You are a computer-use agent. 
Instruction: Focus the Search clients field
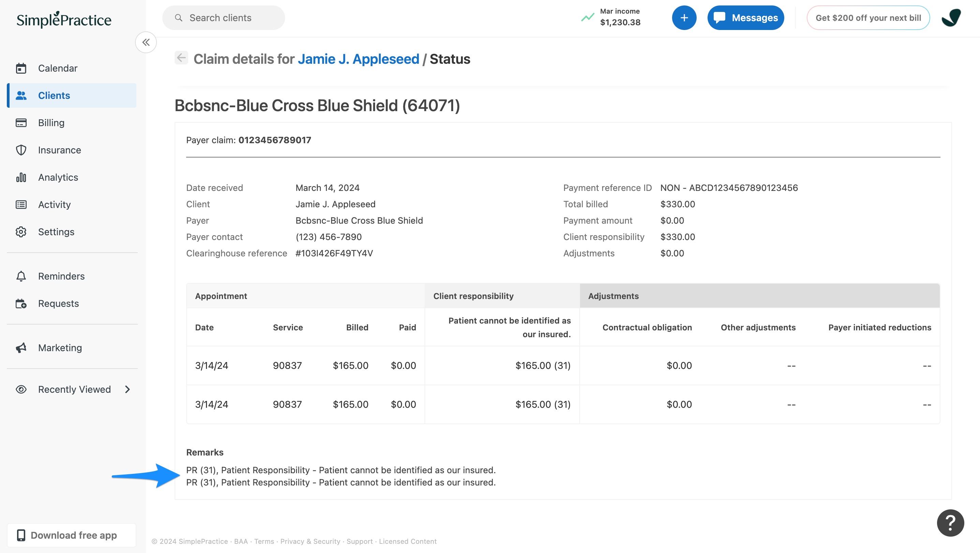(x=224, y=17)
